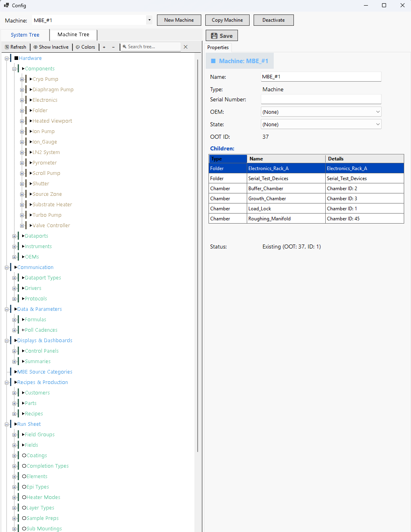Click the Refresh tree button
This screenshot has height=532, width=411.
15,47
